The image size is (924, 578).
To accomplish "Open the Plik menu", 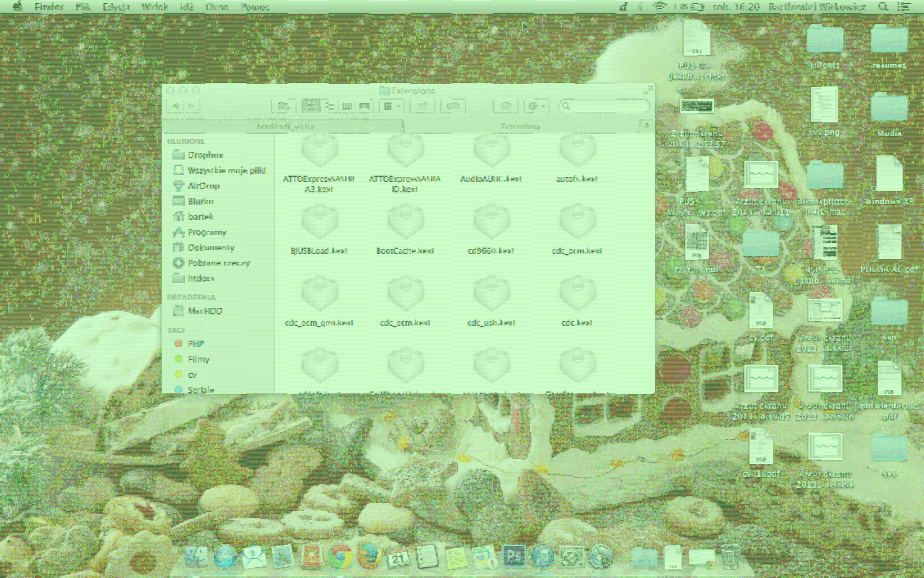I will (83, 7).
